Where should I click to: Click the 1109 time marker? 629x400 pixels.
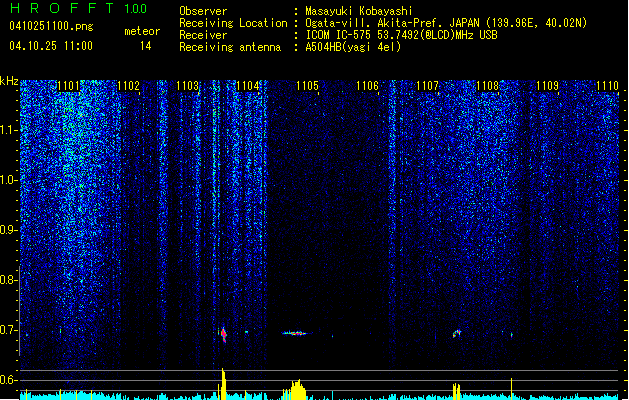[547, 86]
